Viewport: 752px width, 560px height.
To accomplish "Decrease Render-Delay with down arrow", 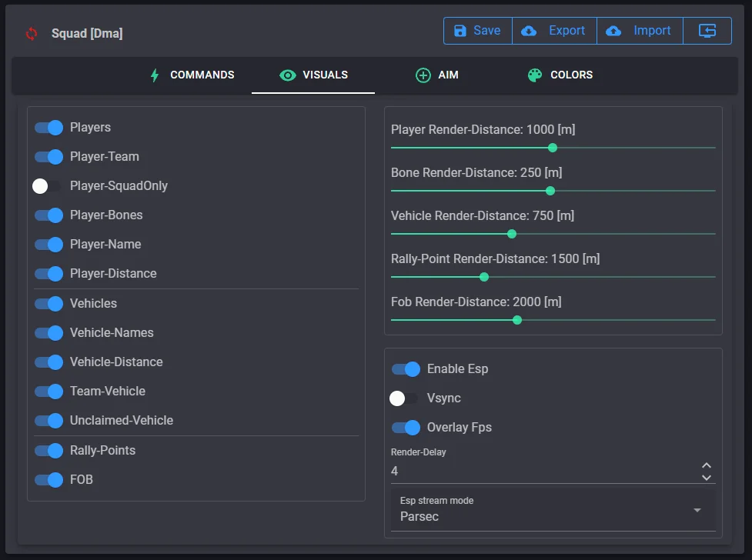I will coord(707,477).
